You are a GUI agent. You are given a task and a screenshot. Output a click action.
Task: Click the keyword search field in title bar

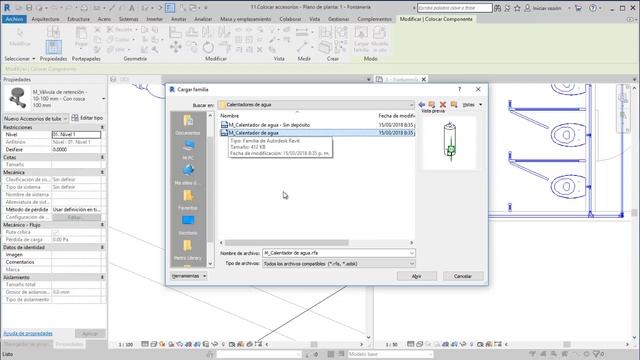454,8
